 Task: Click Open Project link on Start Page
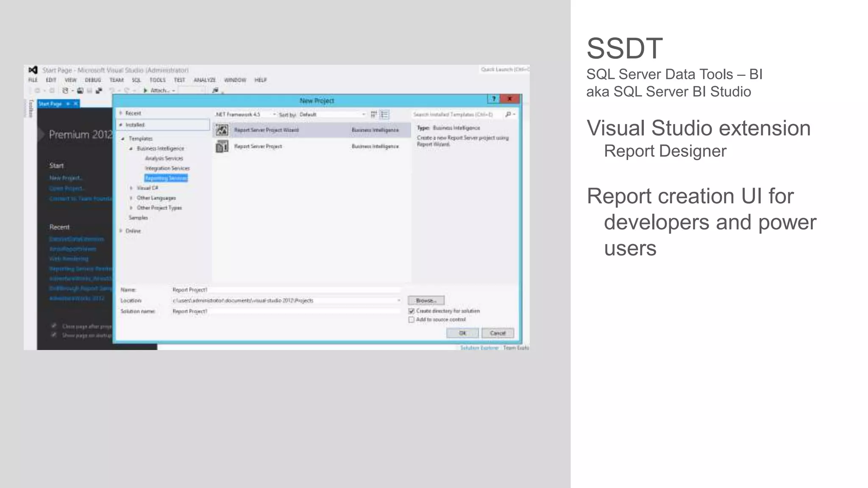coord(67,189)
